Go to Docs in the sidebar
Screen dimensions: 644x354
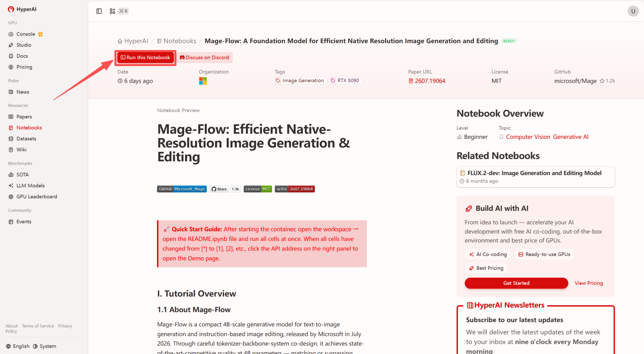point(22,56)
